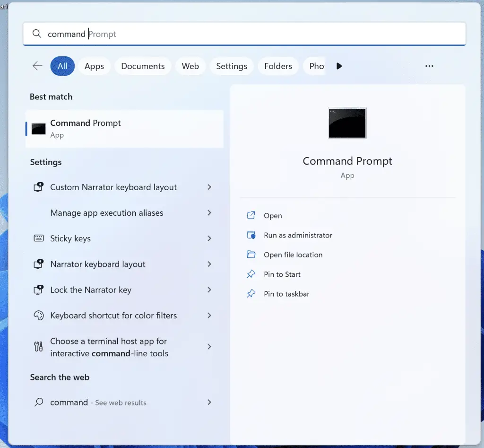
Task: Click the search input field with 'command'
Action: (x=244, y=34)
